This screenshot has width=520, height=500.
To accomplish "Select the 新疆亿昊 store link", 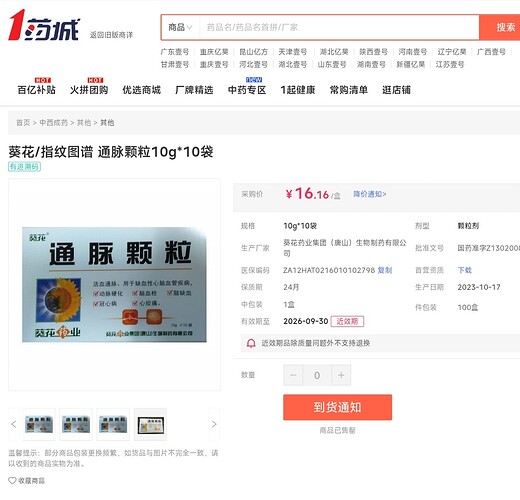I will (411, 64).
